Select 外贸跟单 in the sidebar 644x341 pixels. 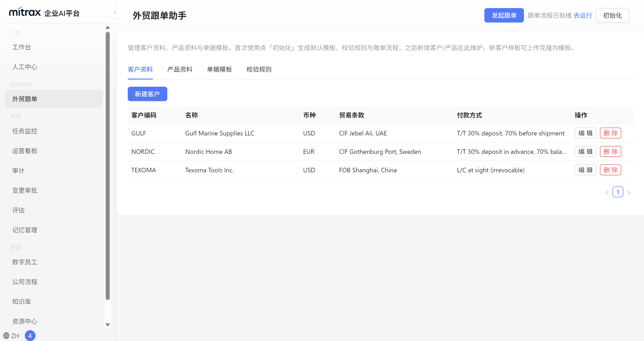click(54, 99)
